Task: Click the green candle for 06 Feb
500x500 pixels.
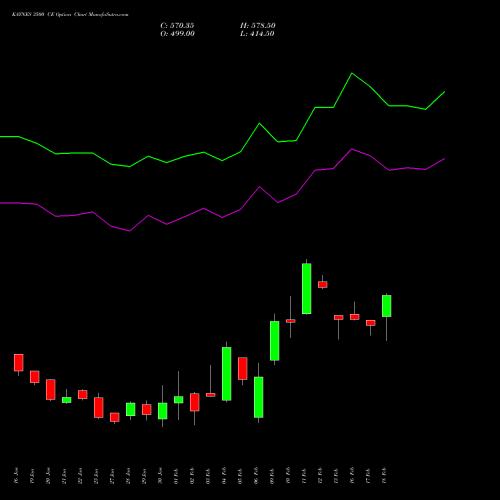Action: coord(259,397)
